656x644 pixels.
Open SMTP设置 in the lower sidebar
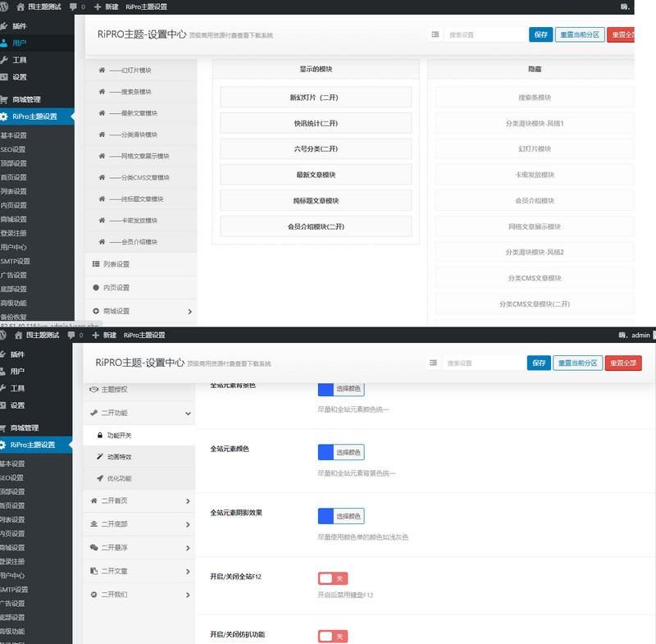pyautogui.click(x=14, y=589)
